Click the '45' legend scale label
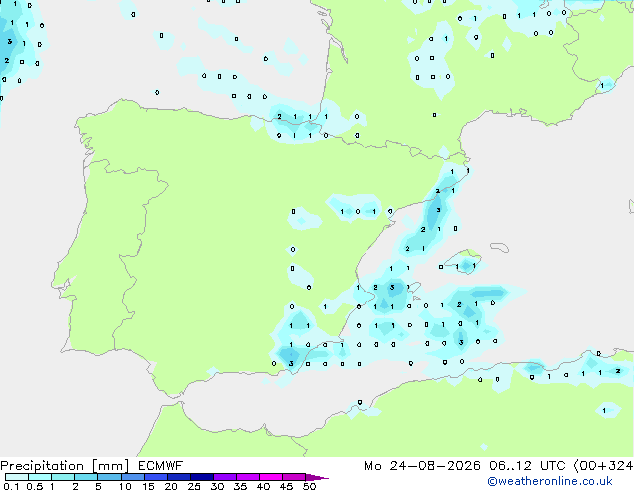Screen dimensions: 634x490 [x=286, y=486]
